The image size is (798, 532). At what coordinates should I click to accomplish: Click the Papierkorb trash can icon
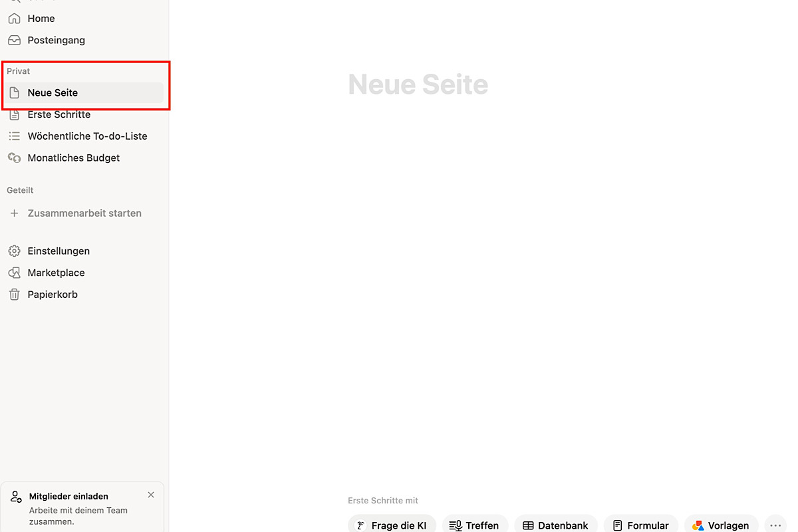coord(14,295)
